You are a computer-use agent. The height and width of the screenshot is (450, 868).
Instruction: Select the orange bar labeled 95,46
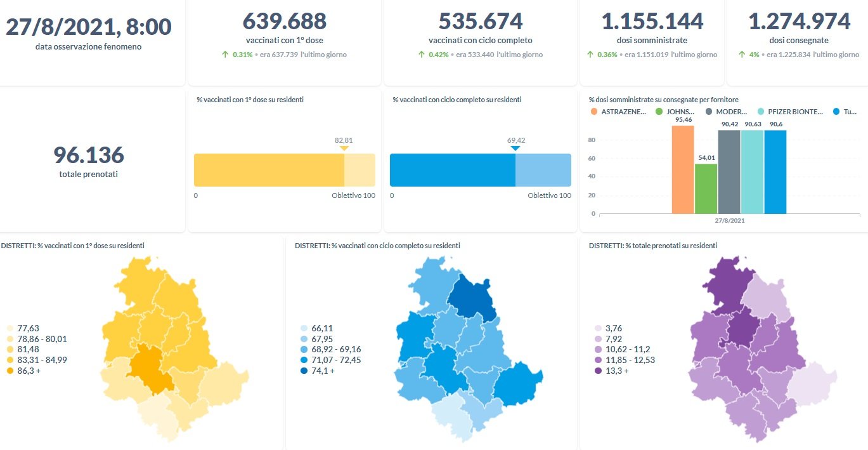click(x=682, y=169)
